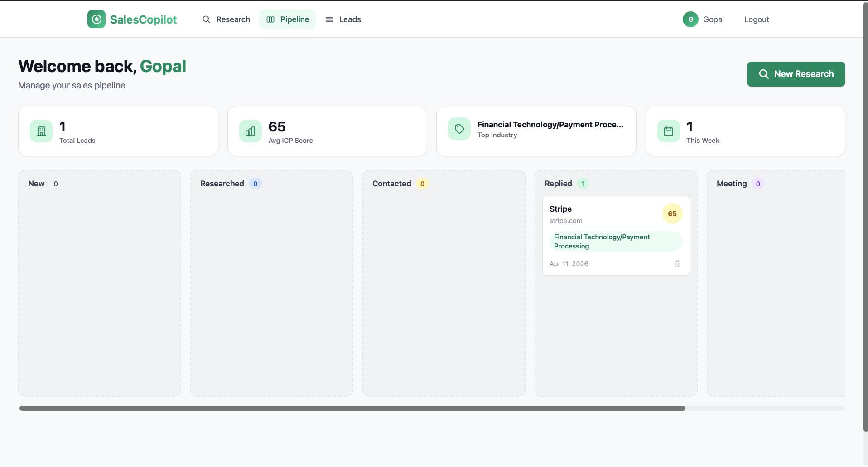
Task: Click the Top Industry tag icon
Action: click(x=459, y=129)
